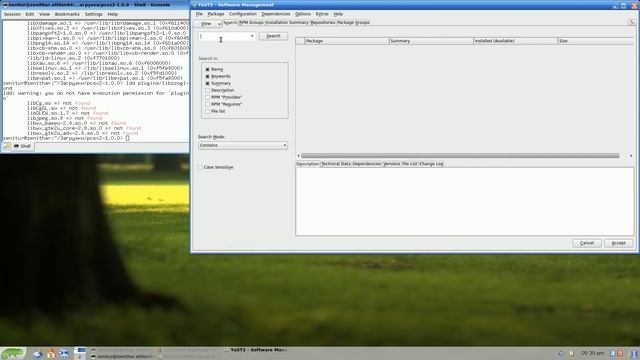Image resolution: width=640 pixels, height=360 pixels.
Task: Enable searching in Description
Action: point(207,90)
